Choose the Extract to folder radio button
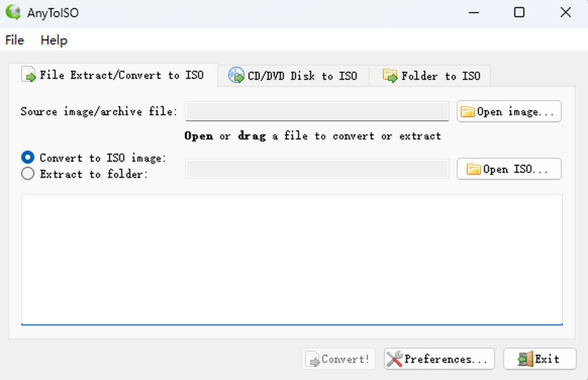This screenshot has width=588, height=380. click(x=28, y=174)
